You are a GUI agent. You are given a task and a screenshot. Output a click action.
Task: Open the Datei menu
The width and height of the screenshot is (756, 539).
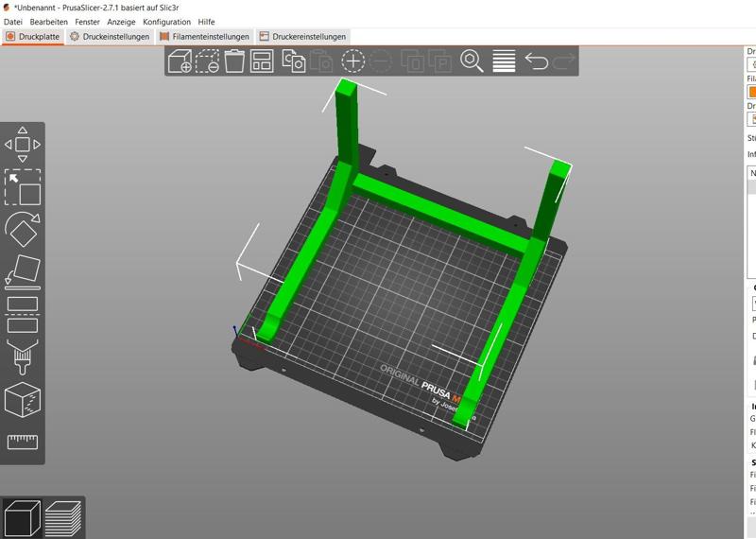[x=13, y=22]
